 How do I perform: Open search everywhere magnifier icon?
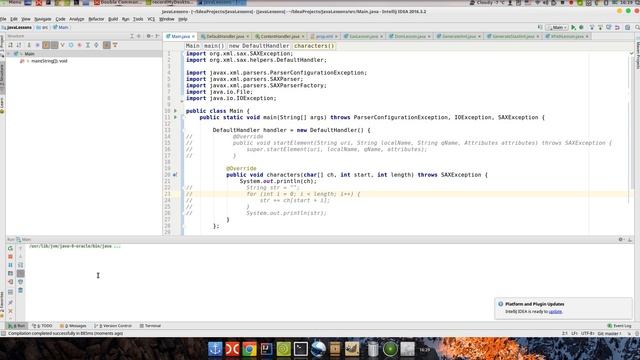point(637,27)
